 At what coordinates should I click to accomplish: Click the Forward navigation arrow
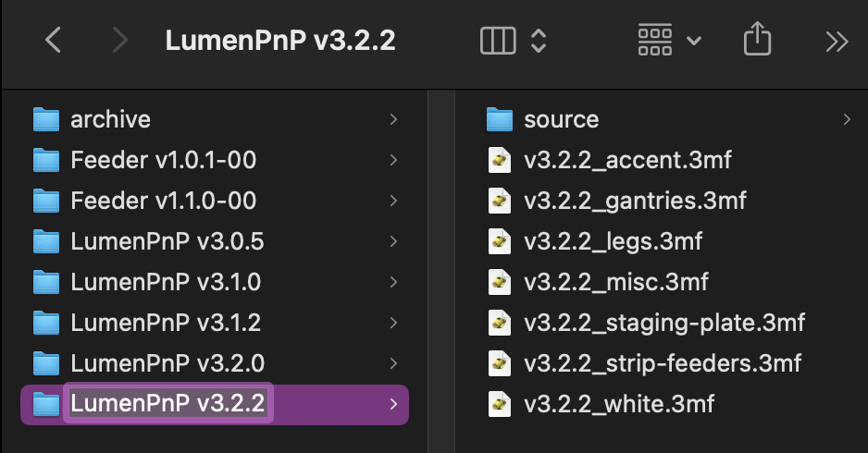coord(119,41)
